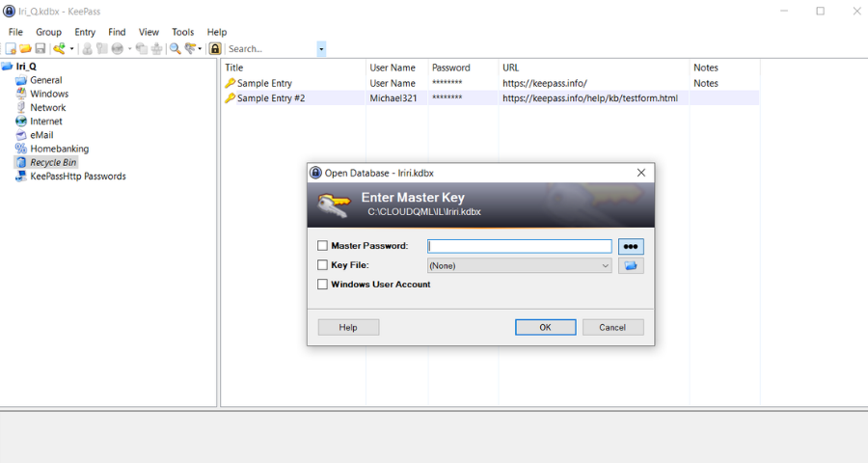Screen dimensions: 868x463
Task: Click the Help button in the dialog
Action: (348, 327)
